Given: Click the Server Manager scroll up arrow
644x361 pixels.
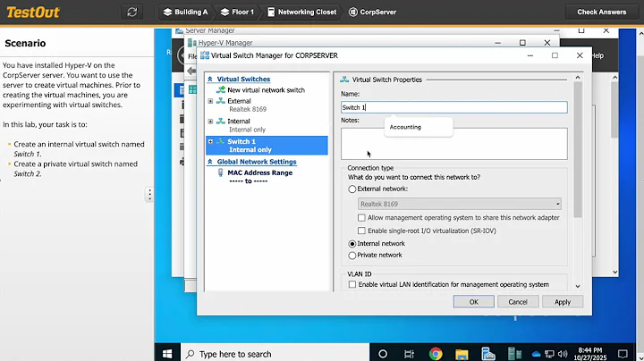Looking at the screenshot, I should [x=614, y=77].
